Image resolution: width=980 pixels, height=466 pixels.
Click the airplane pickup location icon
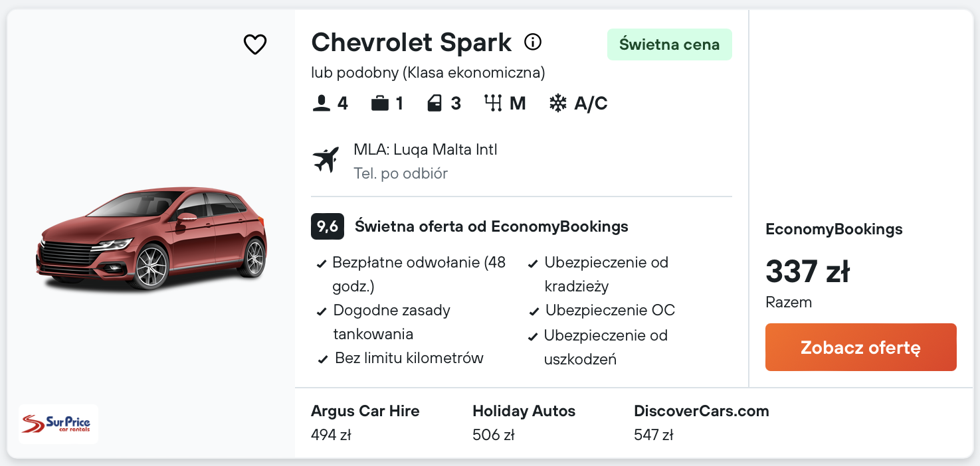pyautogui.click(x=326, y=161)
